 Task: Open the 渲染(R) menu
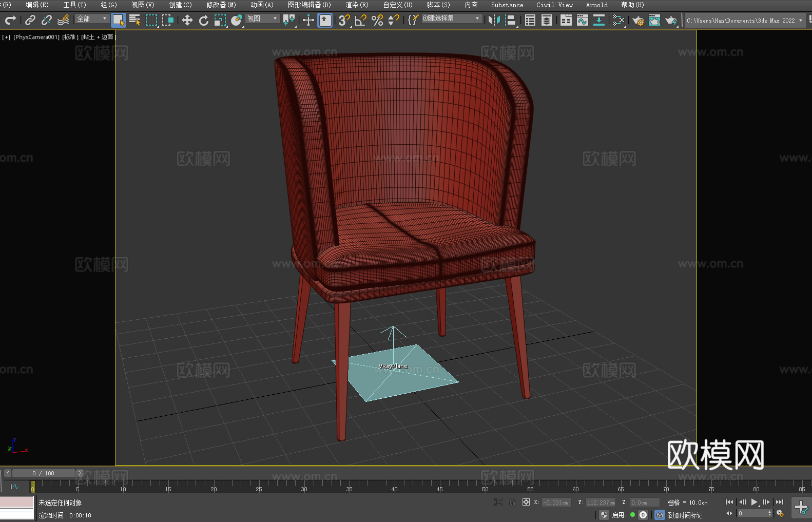pos(357,5)
